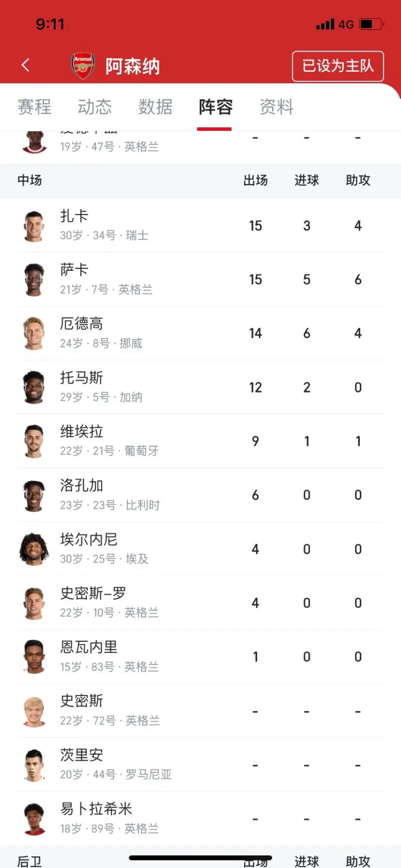Open the 动态 tab
This screenshot has width=401, height=868.
click(x=95, y=107)
